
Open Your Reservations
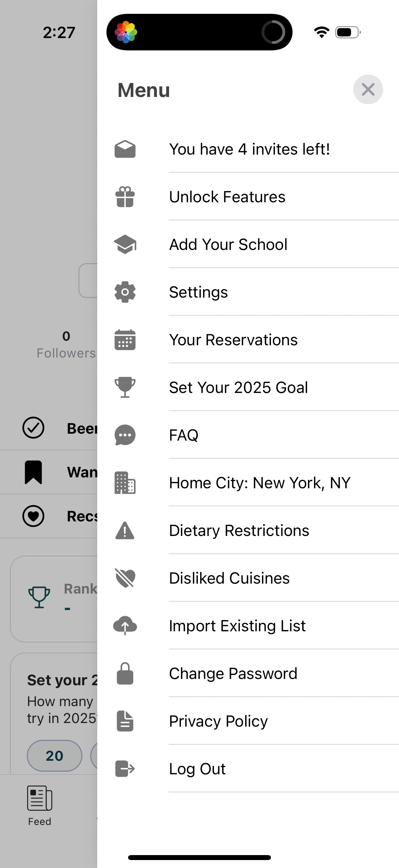coord(233,340)
